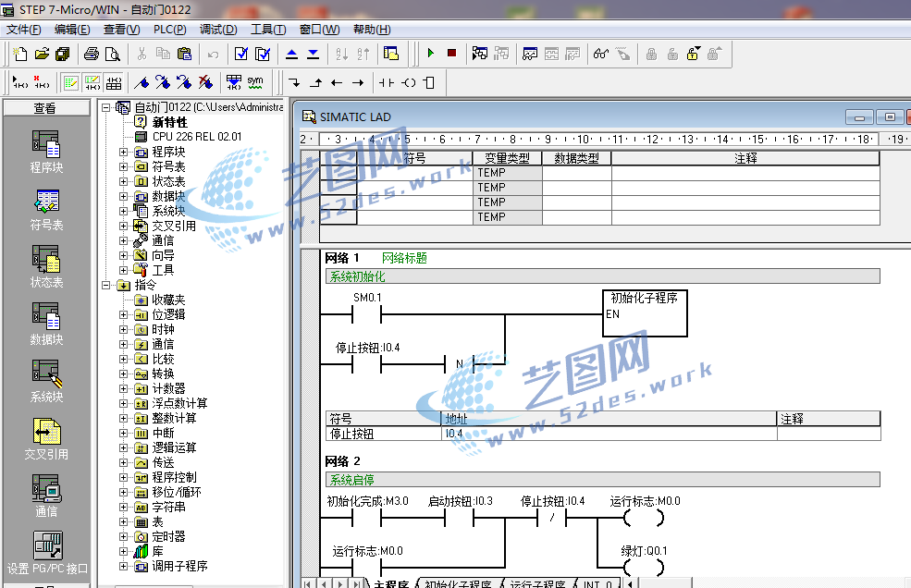Select the 新特性 tree item
Screen dimensions: 911x588
[x=169, y=122]
